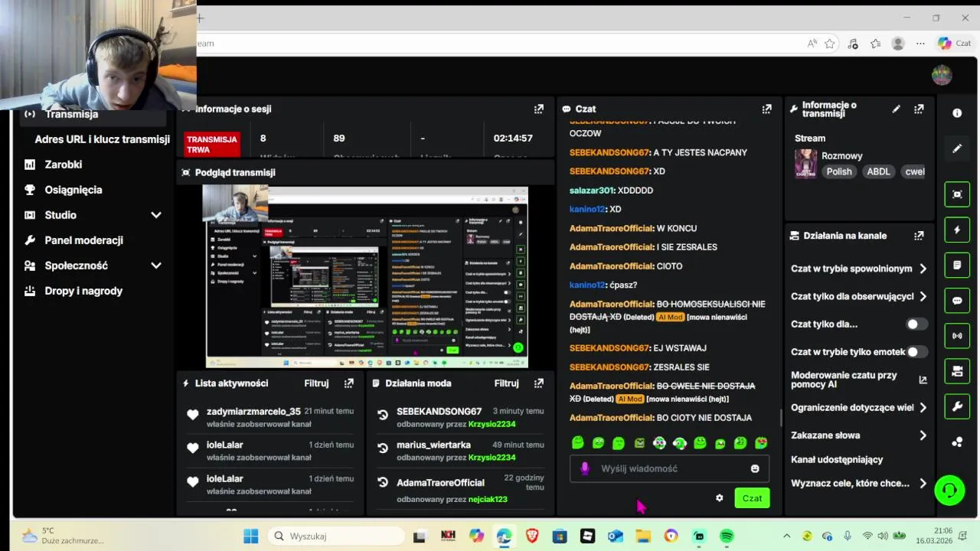The image size is (980, 551).
Task: Open Adres URL i klucz transmisji
Action: pyautogui.click(x=102, y=139)
